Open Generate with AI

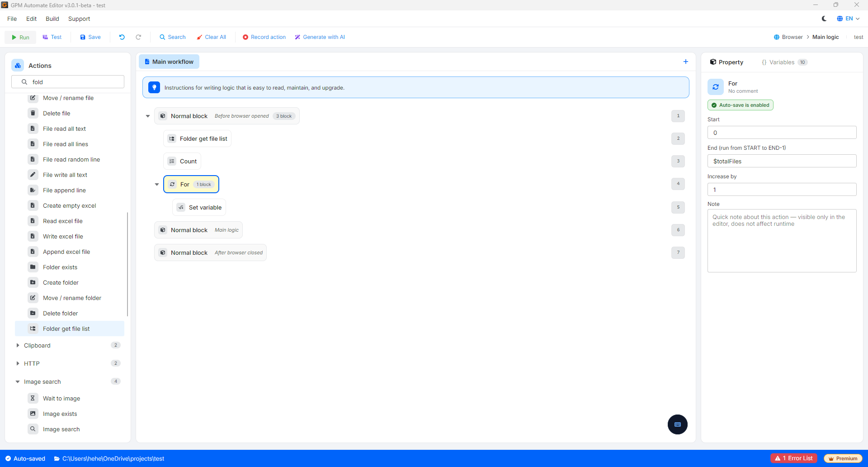pos(320,37)
